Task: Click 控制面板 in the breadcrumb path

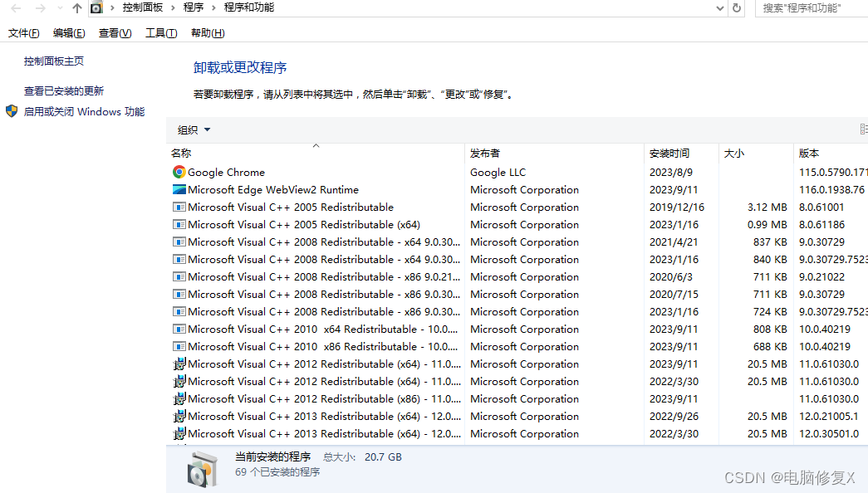Action: click(x=143, y=7)
